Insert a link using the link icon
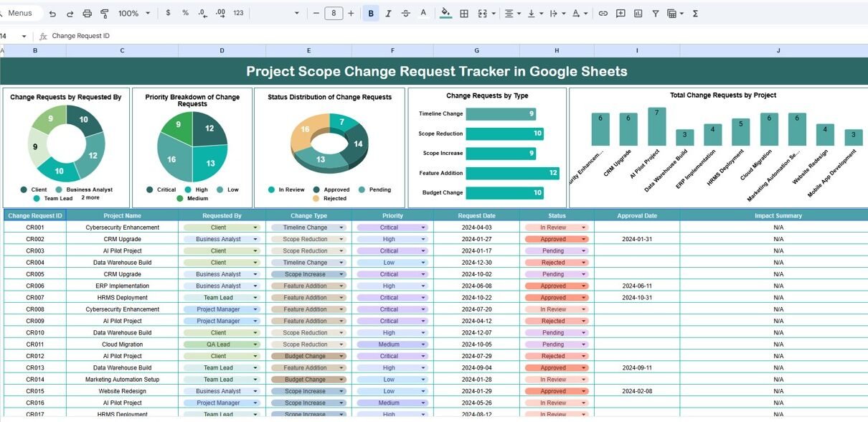This screenshot has width=868, height=422. tap(603, 14)
